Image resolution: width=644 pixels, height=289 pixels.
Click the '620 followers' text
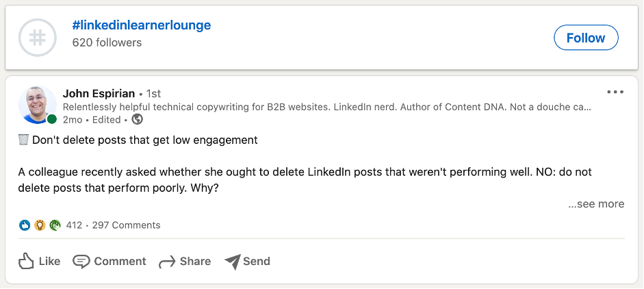(107, 42)
